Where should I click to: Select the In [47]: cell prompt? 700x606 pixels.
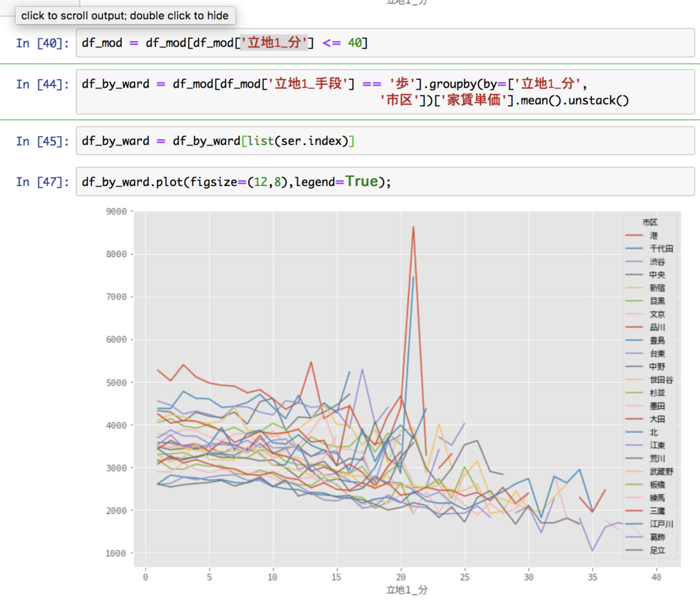tap(42, 182)
